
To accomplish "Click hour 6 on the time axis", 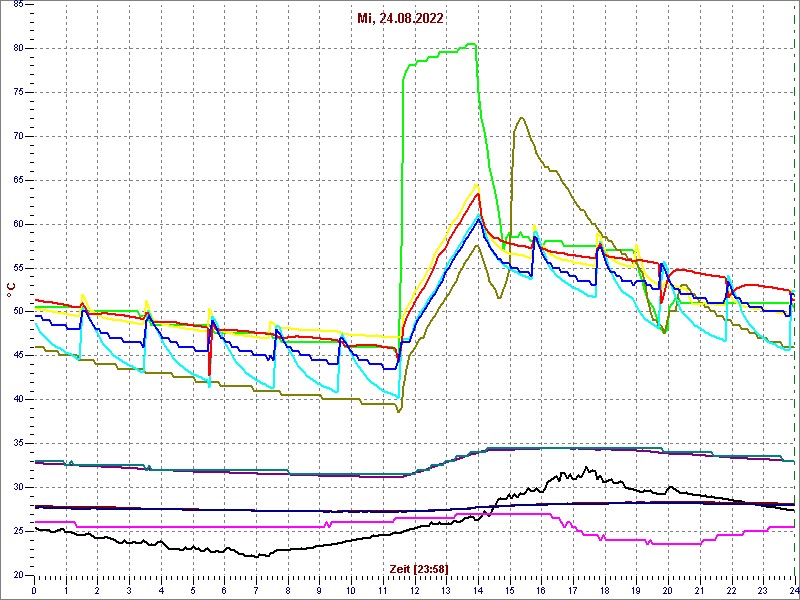I will tap(224, 590).
